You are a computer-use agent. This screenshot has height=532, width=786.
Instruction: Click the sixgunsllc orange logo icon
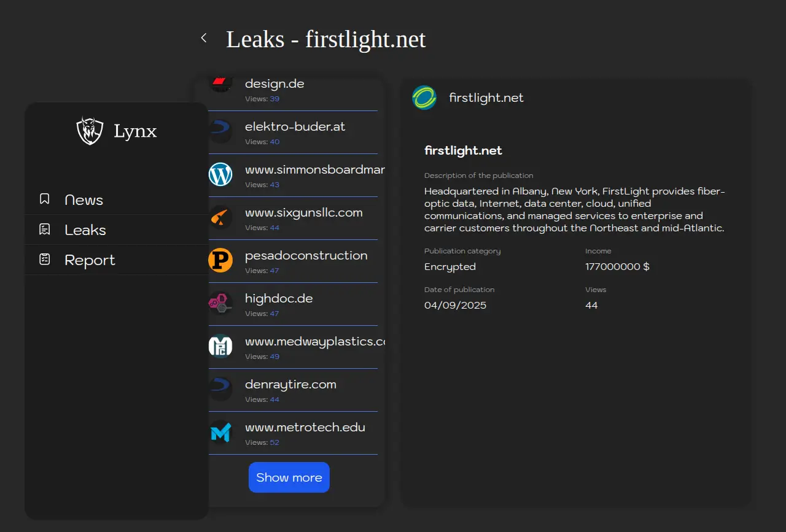[x=220, y=217]
